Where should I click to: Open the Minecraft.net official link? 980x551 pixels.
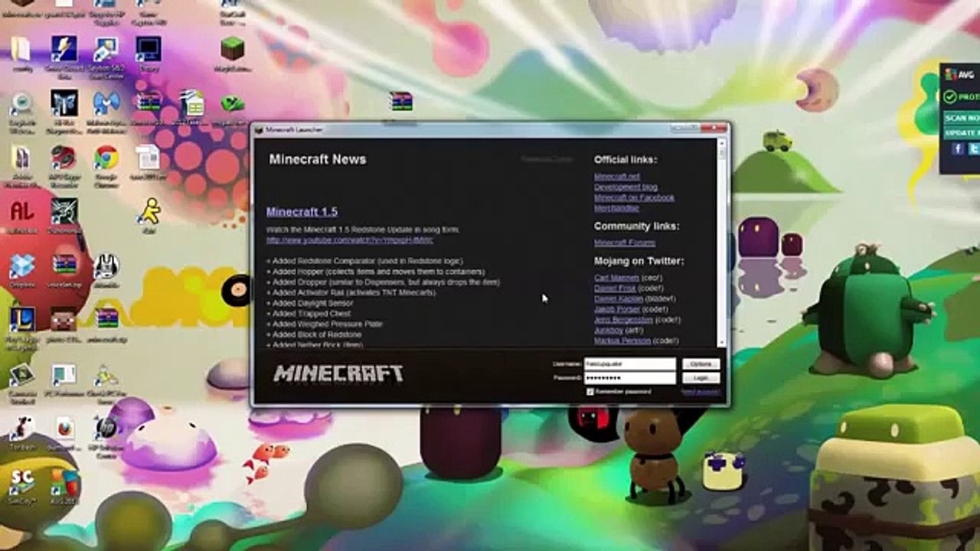point(617,177)
